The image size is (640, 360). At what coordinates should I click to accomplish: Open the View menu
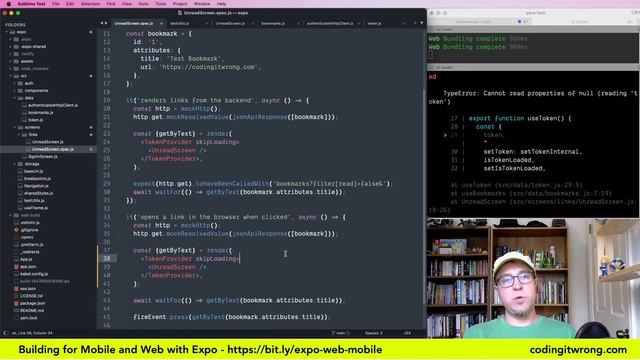pos(127,4)
